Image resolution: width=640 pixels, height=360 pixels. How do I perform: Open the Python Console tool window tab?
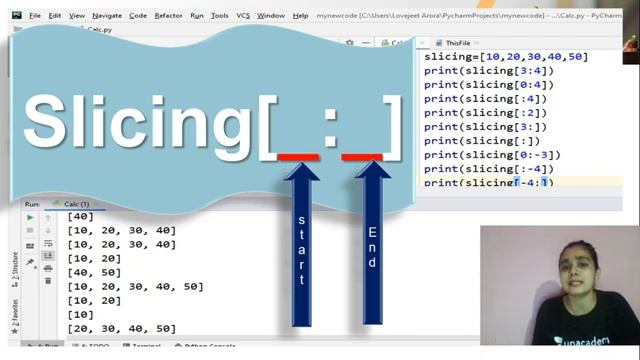pyautogui.click(x=205, y=346)
